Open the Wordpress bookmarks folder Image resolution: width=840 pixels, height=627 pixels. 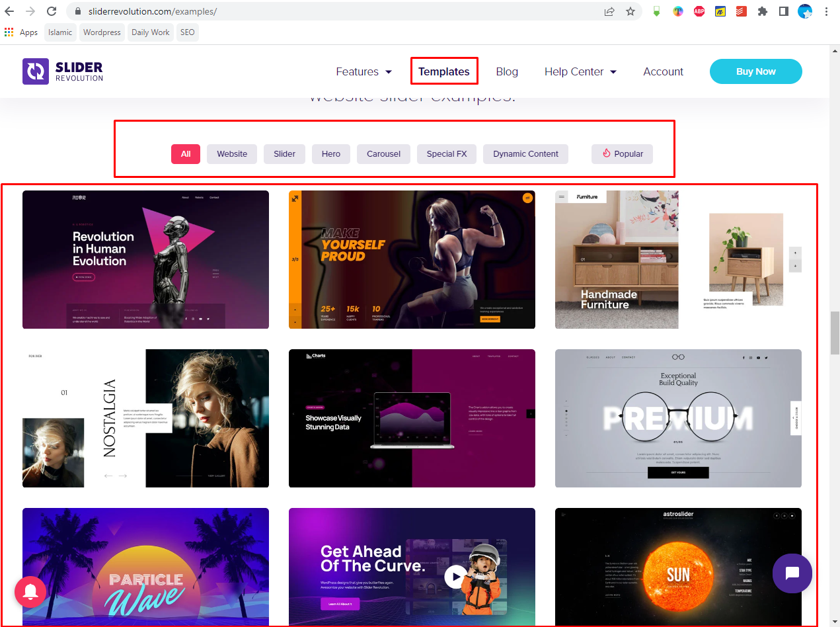coord(102,32)
